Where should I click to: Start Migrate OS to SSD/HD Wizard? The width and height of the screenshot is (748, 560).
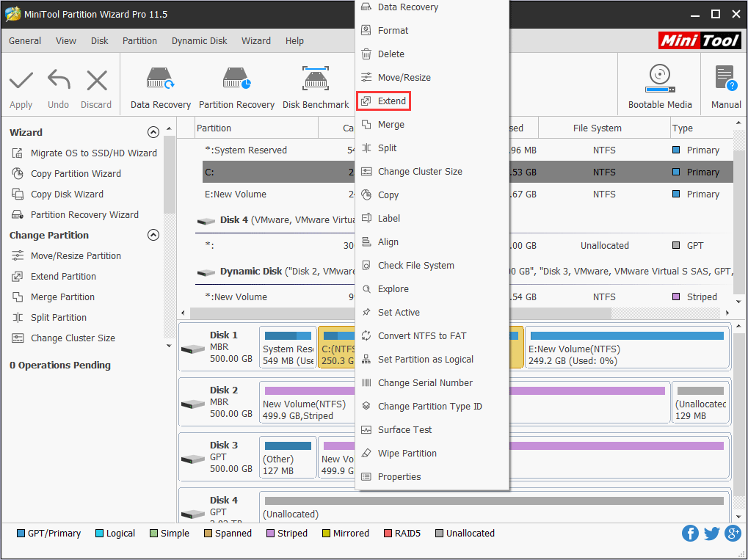coord(84,153)
